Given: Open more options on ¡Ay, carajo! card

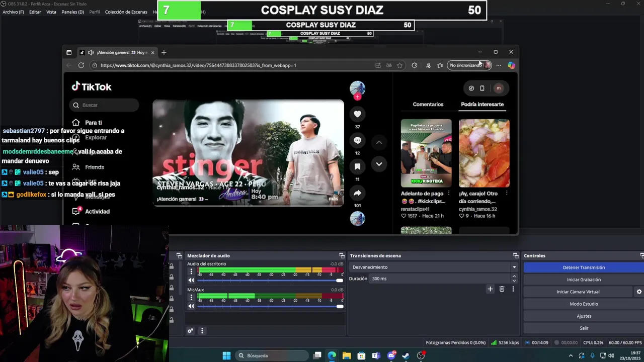Looking at the screenshot, I should pyautogui.click(x=507, y=193).
